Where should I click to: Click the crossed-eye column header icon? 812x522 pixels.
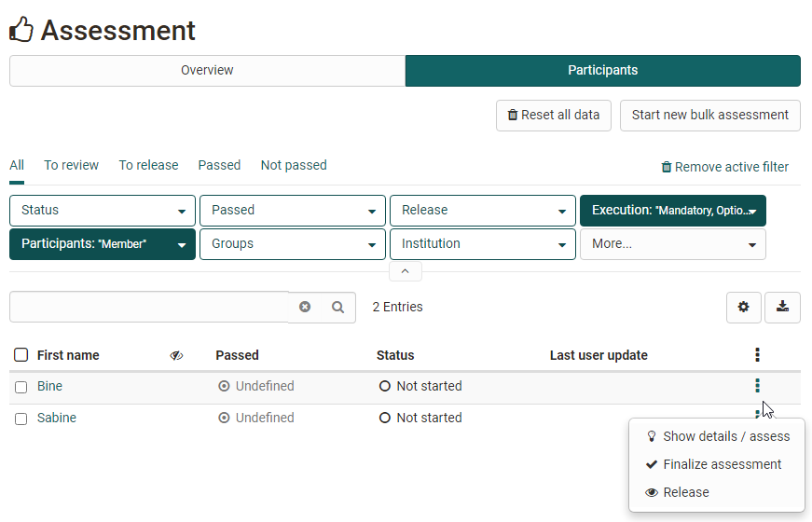click(x=176, y=355)
